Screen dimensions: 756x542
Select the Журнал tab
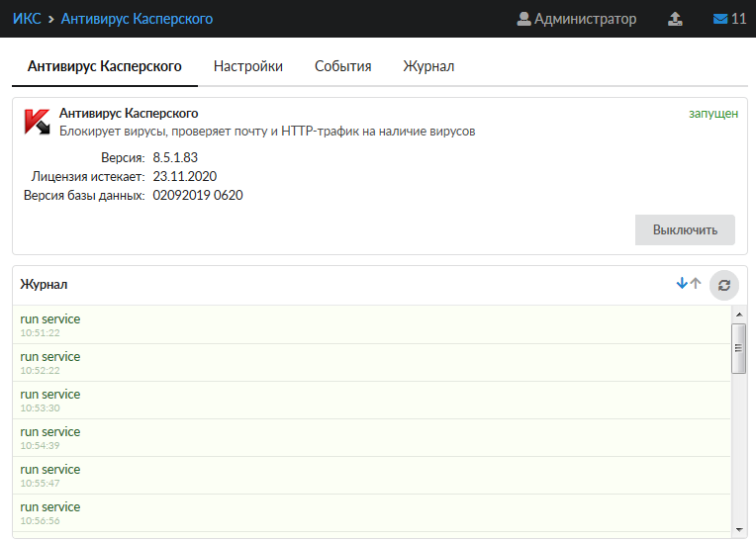tap(428, 66)
